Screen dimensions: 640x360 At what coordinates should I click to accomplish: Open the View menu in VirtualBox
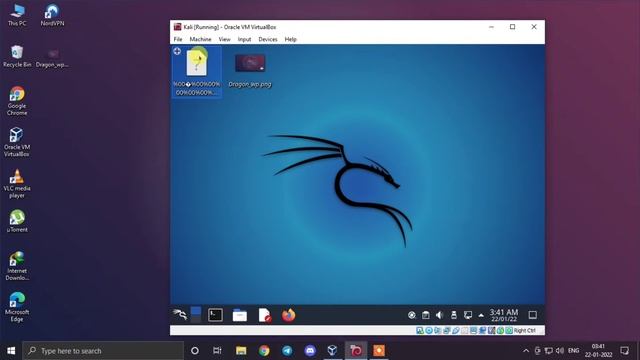pyautogui.click(x=224, y=39)
